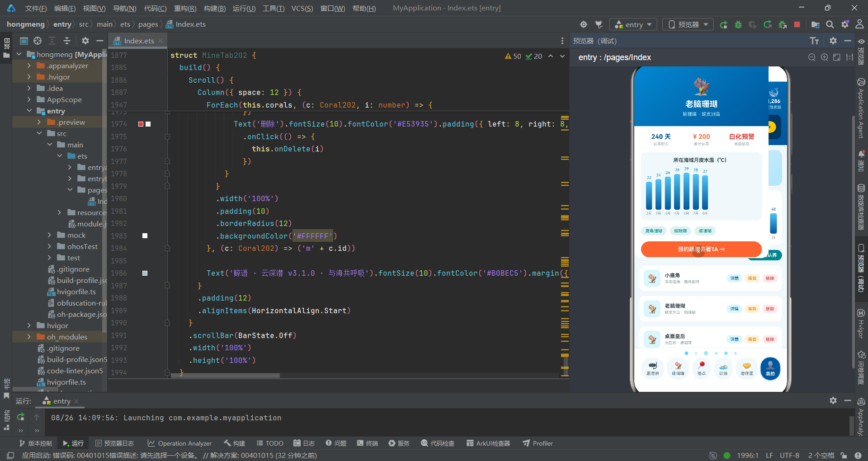Click select opened file crosshair icon
The width and height of the screenshot is (868, 461).
coord(38,41)
